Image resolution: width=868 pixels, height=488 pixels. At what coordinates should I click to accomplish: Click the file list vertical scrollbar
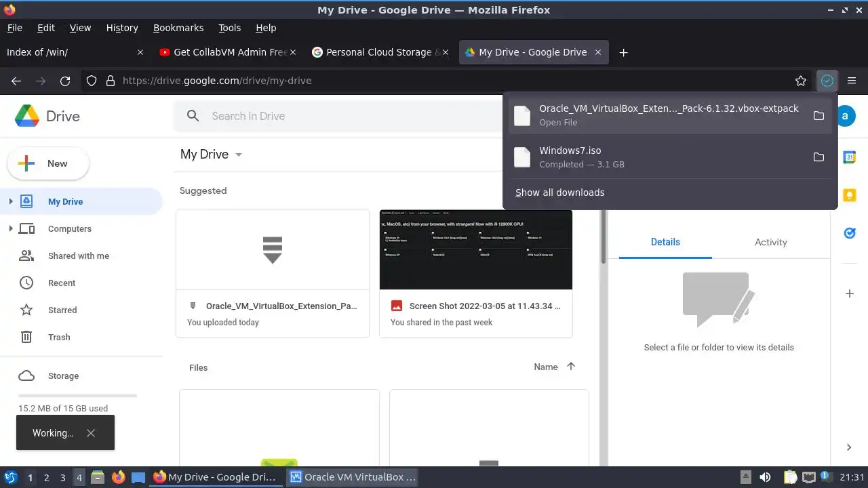pyautogui.click(x=603, y=237)
